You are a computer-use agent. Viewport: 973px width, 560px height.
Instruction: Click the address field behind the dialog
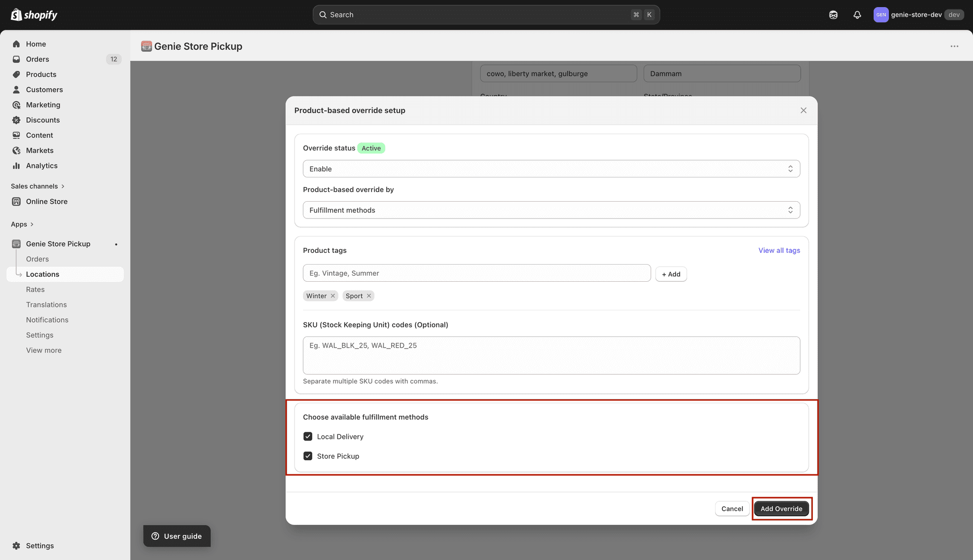point(558,73)
